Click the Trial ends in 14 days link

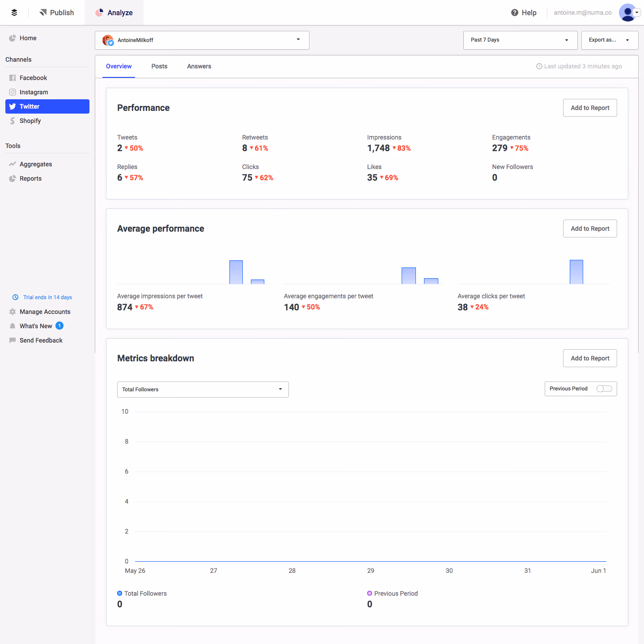point(47,297)
